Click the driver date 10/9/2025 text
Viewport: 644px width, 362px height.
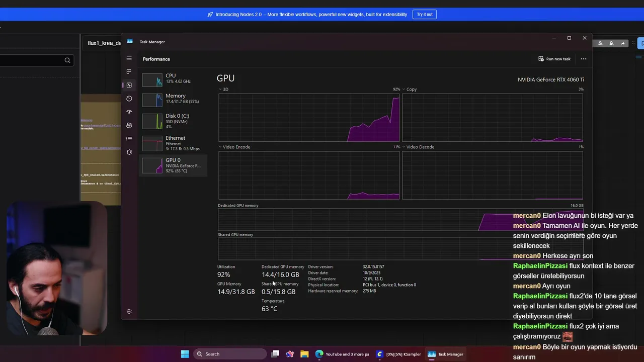point(372,273)
